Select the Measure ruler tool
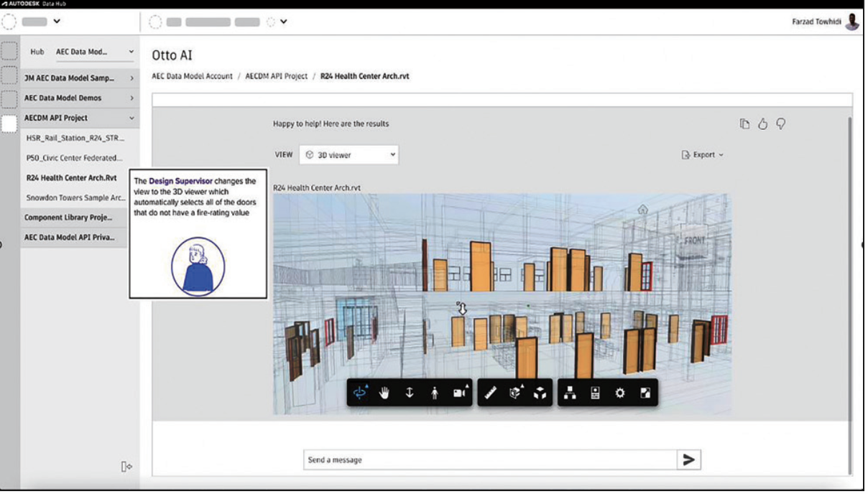868x494 pixels. 491,393
